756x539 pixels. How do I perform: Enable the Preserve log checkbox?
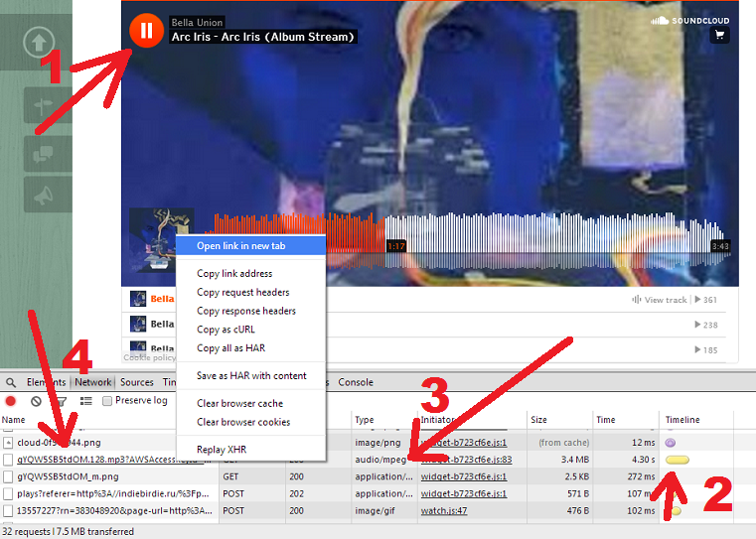point(107,401)
